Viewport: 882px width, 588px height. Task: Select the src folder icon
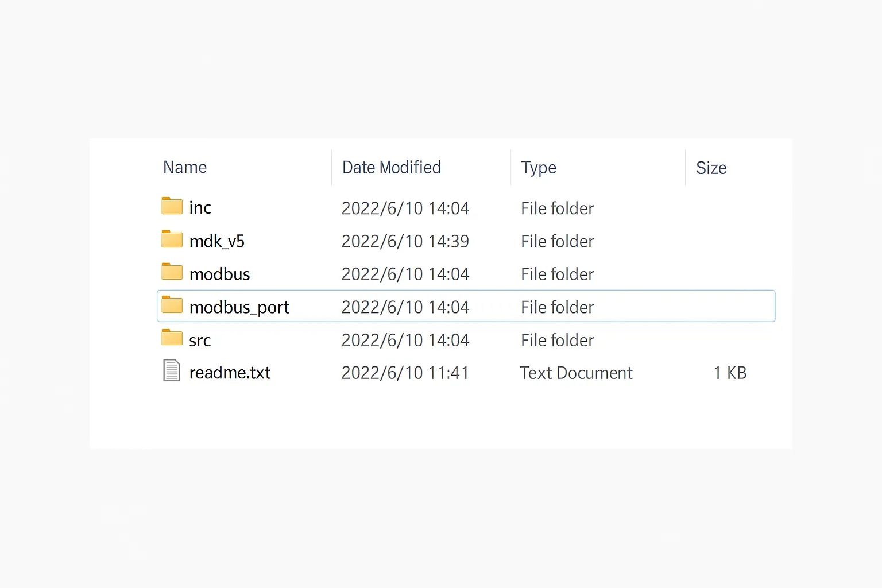tap(172, 338)
